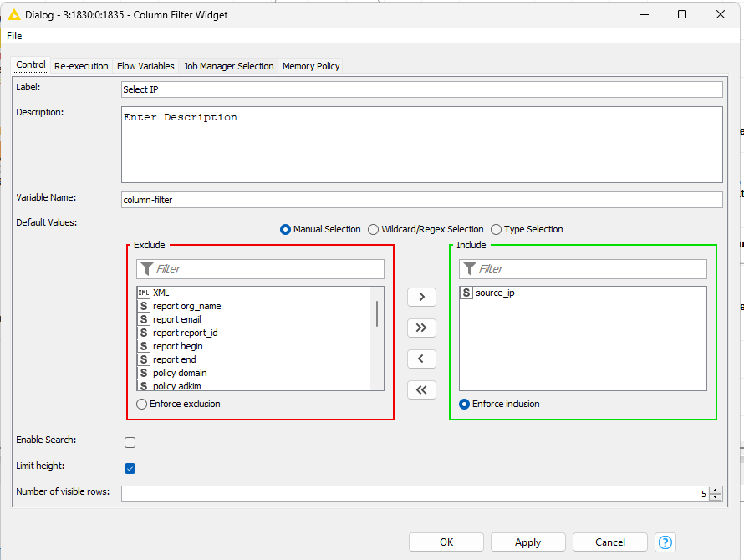Image resolution: width=744 pixels, height=560 pixels.
Task: Increase the number of visible rows stepper
Action: [716, 491]
